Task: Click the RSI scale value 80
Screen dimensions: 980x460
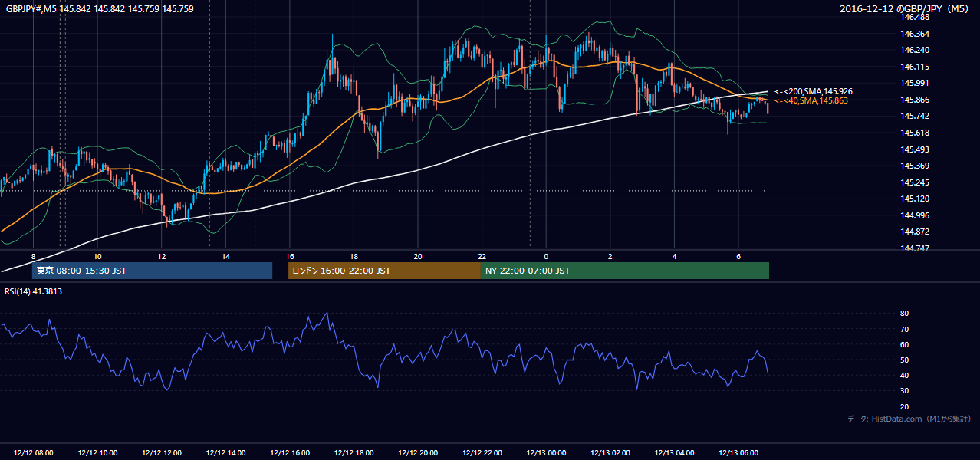Action: (x=905, y=314)
